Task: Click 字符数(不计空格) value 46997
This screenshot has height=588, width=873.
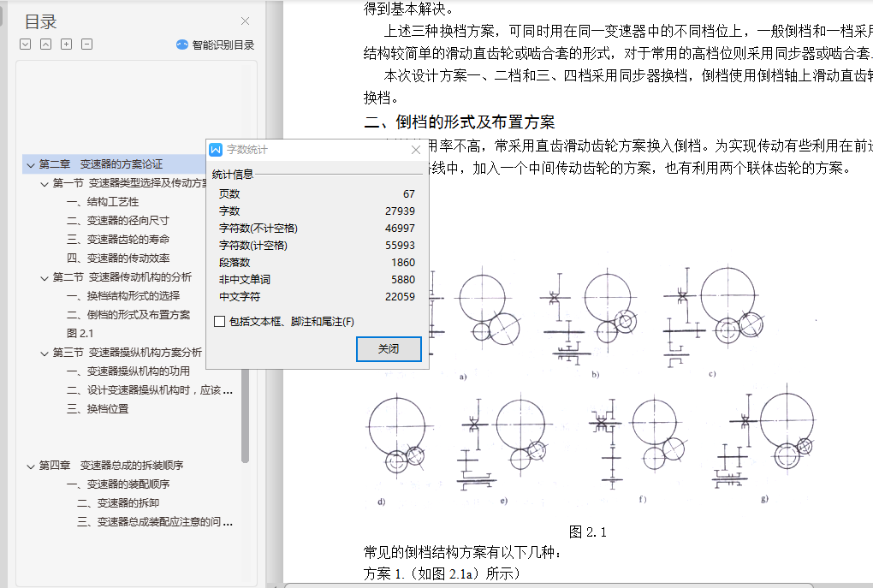Action: click(400, 229)
